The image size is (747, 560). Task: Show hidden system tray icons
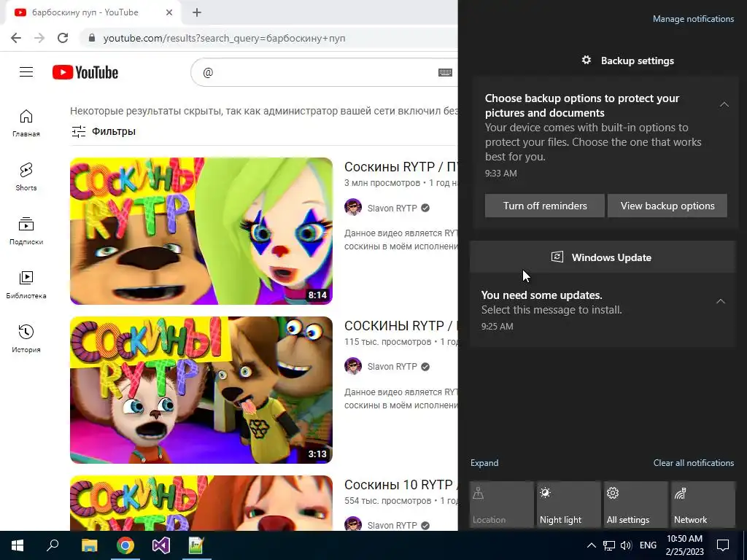[591, 545]
